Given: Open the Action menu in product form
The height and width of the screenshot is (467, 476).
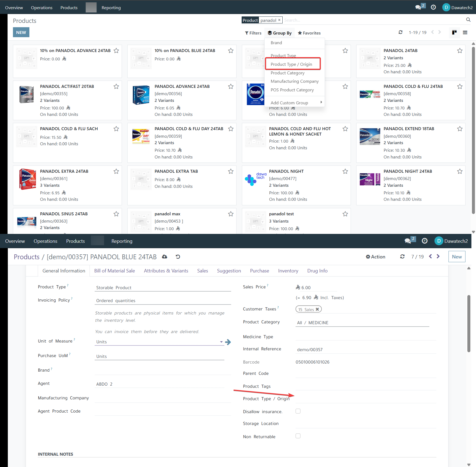Looking at the screenshot, I should pos(375,257).
